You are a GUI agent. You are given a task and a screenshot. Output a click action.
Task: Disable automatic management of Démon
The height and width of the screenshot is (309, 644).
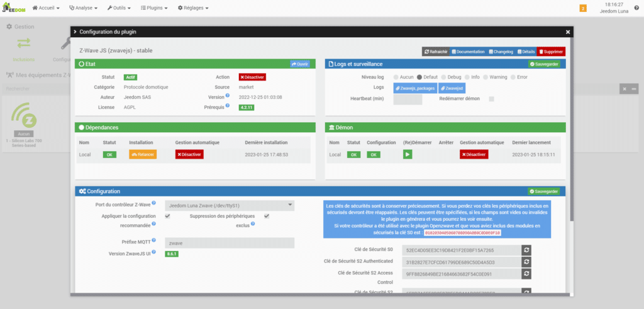tap(474, 155)
